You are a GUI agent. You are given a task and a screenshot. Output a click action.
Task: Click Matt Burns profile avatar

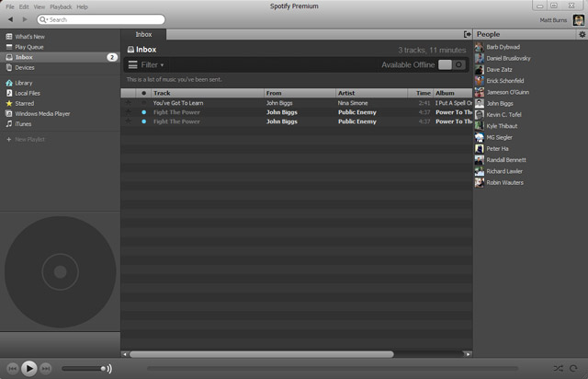click(577, 18)
